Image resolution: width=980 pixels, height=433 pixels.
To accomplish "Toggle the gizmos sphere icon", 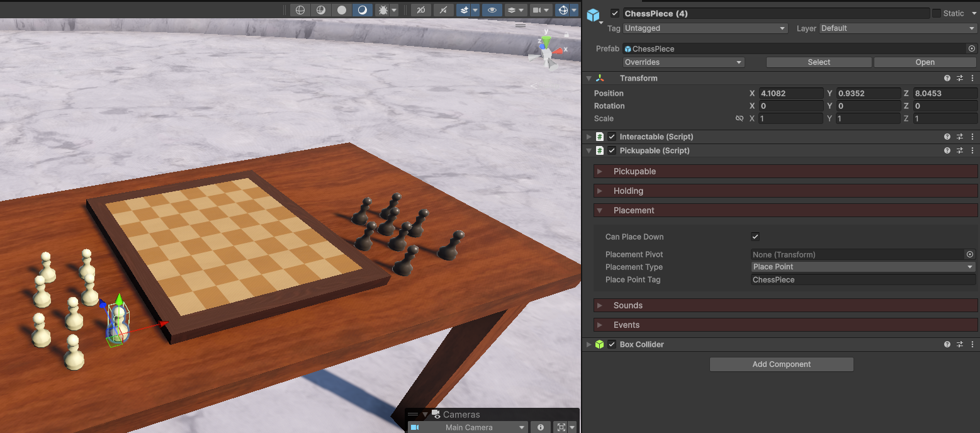I will [563, 10].
